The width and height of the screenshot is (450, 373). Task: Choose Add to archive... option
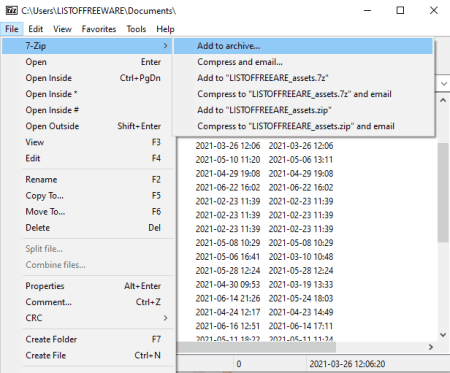point(303,46)
